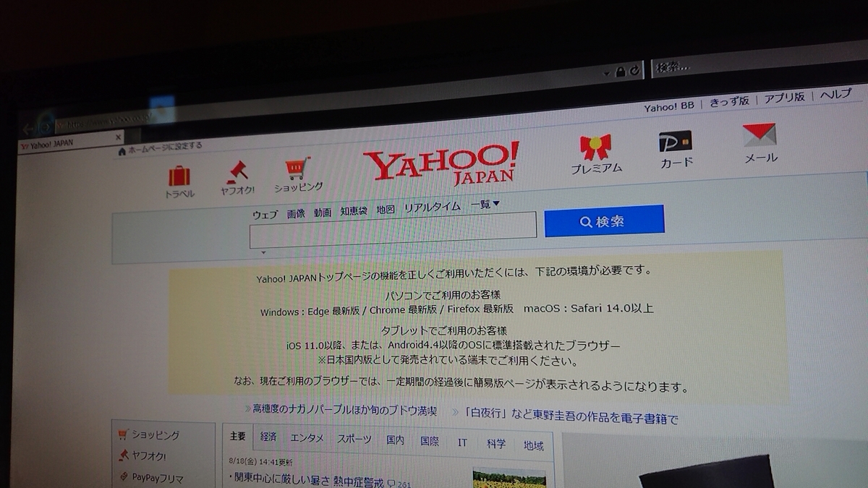Click the アプリ版 link

pos(785,98)
